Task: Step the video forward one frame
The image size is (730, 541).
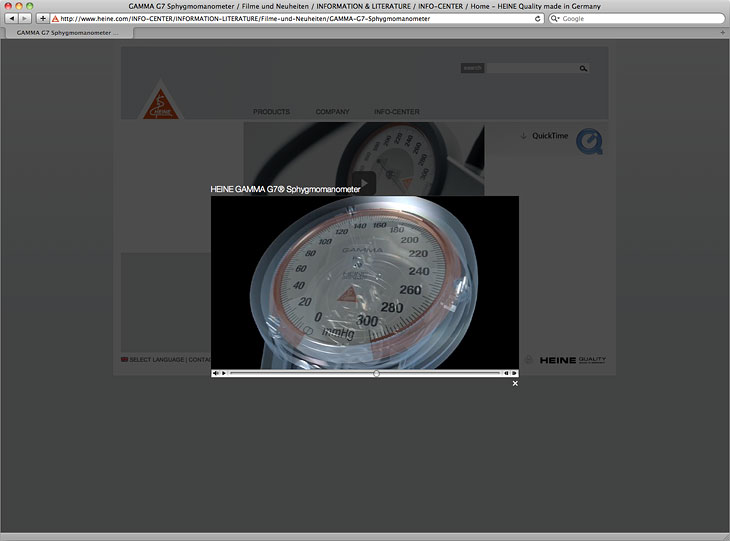Action: coord(514,373)
